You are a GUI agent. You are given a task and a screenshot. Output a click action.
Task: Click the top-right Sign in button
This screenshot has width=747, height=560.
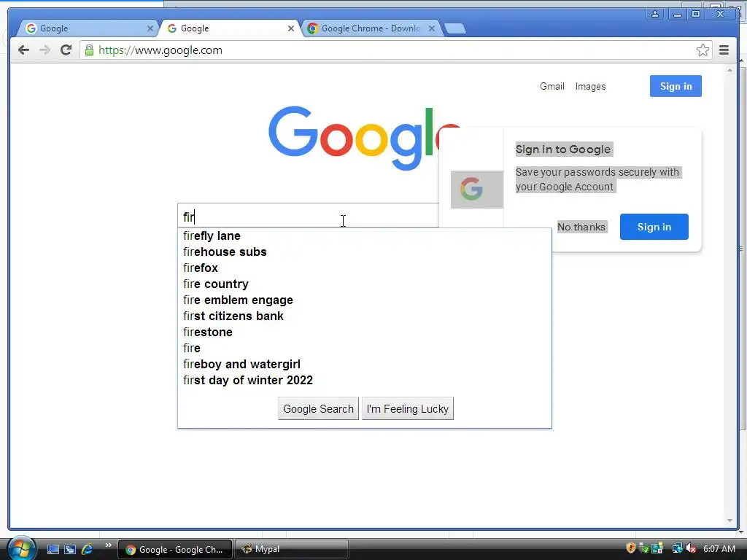coord(676,86)
